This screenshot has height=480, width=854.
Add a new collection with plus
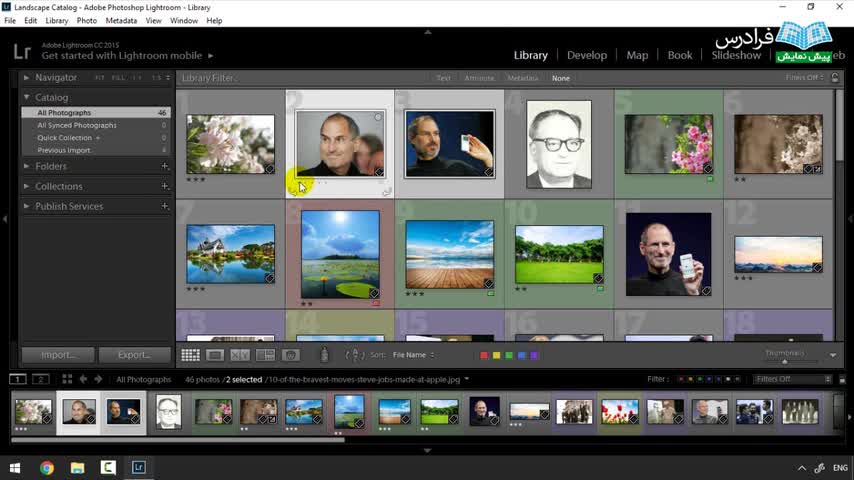click(x=164, y=186)
